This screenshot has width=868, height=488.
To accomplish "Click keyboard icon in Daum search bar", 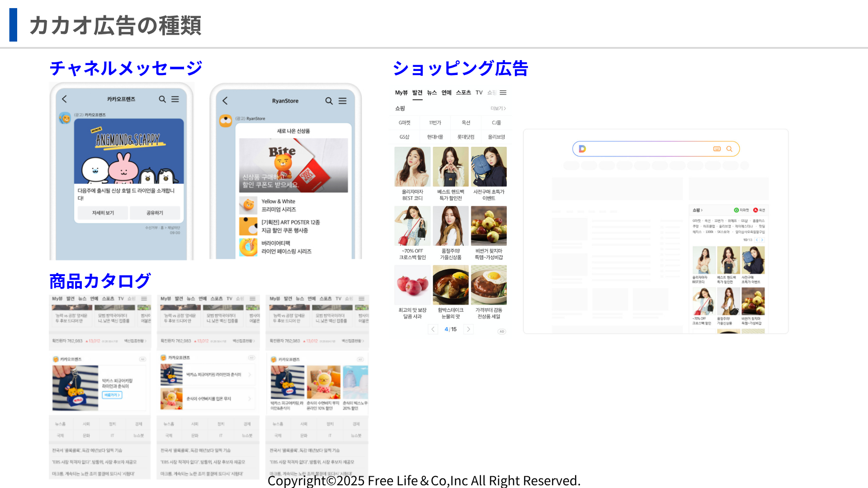I will [717, 149].
